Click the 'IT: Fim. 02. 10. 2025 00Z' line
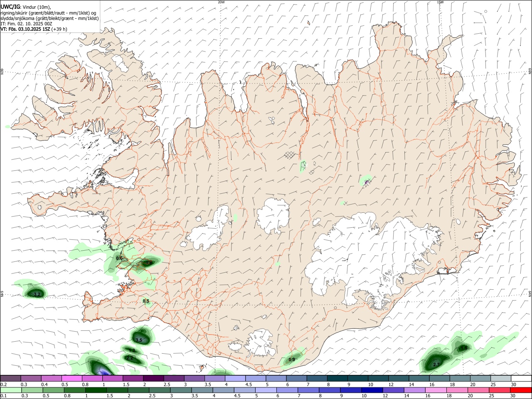Image resolution: width=532 pixels, height=399 pixels. pyautogui.click(x=26, y=24)
